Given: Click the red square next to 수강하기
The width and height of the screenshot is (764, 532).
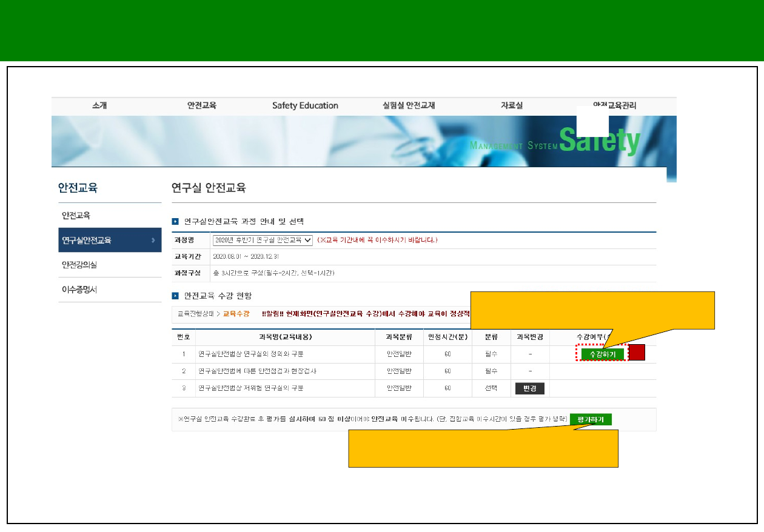Looking at the screenshot, I should [x=636, y=353].
